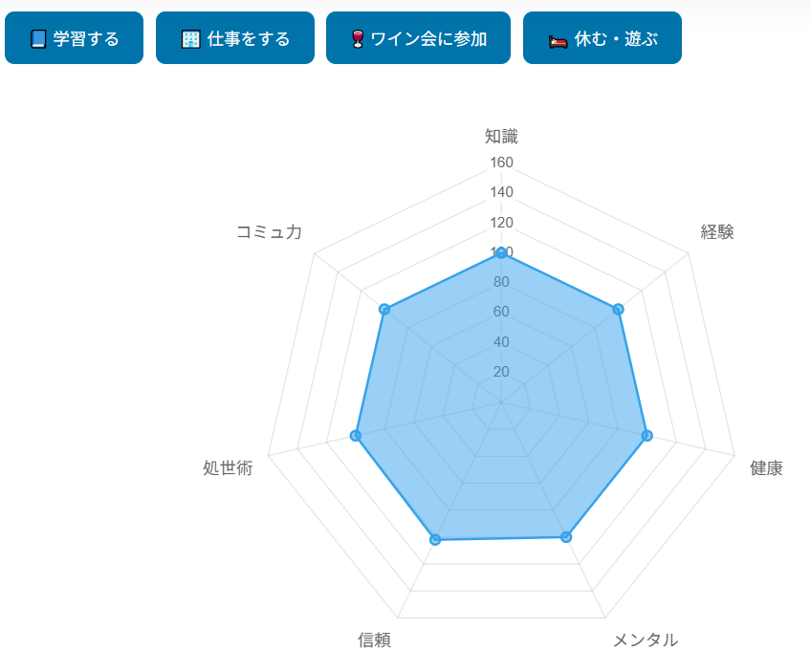Click the book icon on 学習する button

[x=38, y=39]
